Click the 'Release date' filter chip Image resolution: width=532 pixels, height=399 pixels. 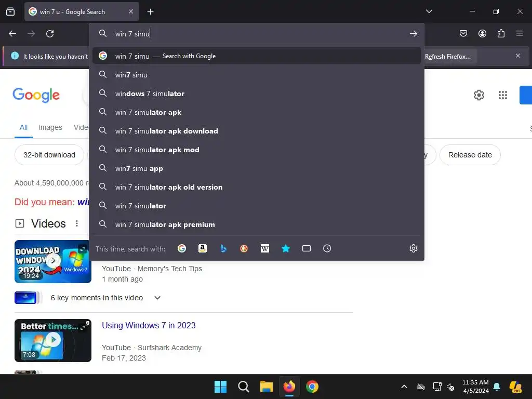pos(470,155)
